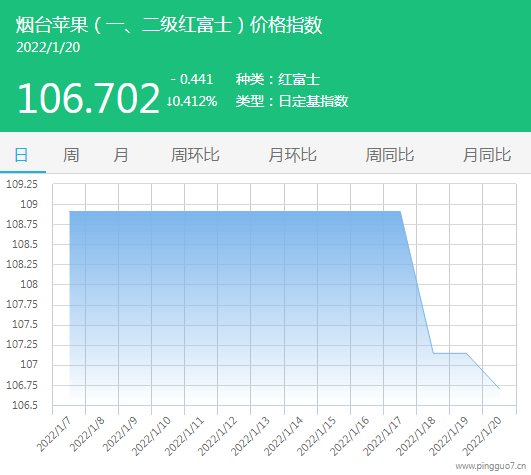Switch to the 月环比 tab
The width and height of the screenshot is (531, 475).
293,155
